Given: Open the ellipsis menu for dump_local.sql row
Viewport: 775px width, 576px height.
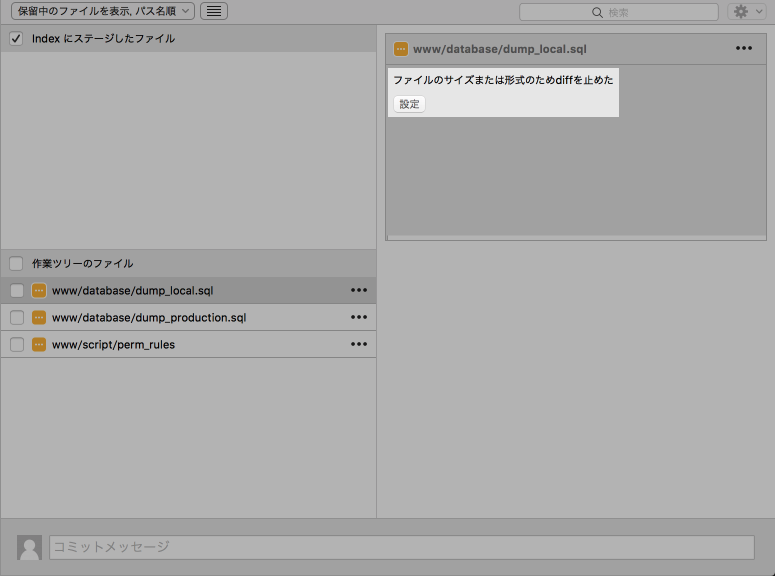Looking at the screenshot, I should 359,291.
